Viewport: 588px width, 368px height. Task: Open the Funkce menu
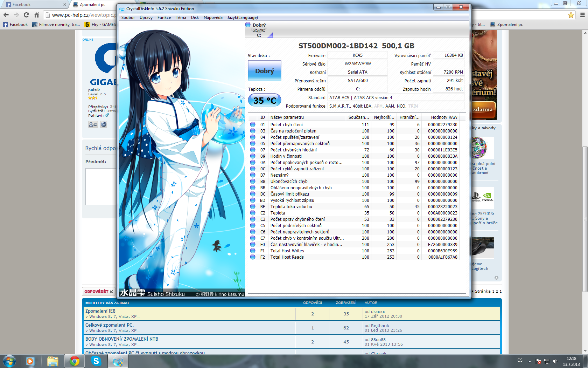(164, 18)
